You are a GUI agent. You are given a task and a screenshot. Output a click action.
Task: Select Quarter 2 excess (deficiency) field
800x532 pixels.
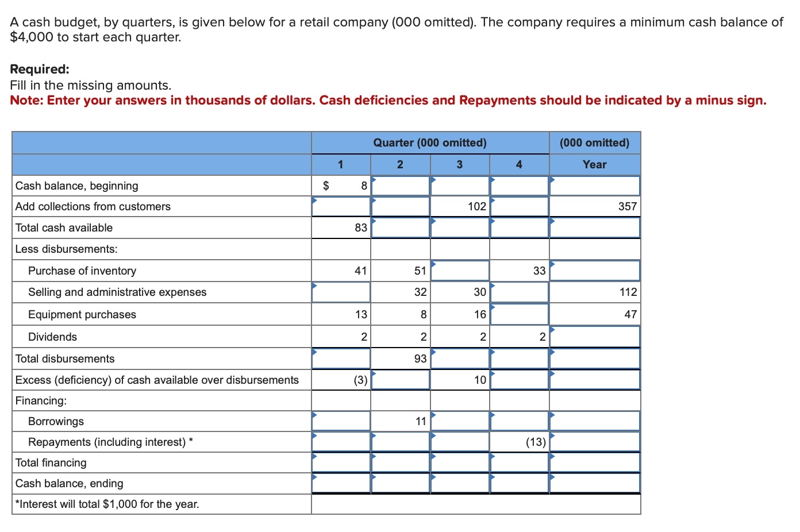[401, 380]
